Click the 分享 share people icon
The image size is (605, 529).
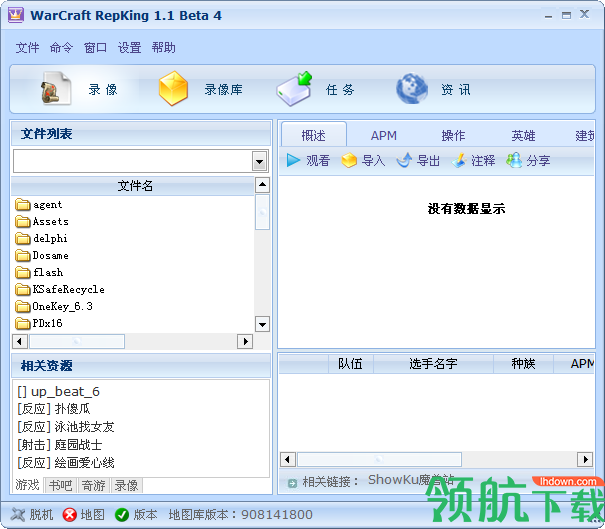514,160
